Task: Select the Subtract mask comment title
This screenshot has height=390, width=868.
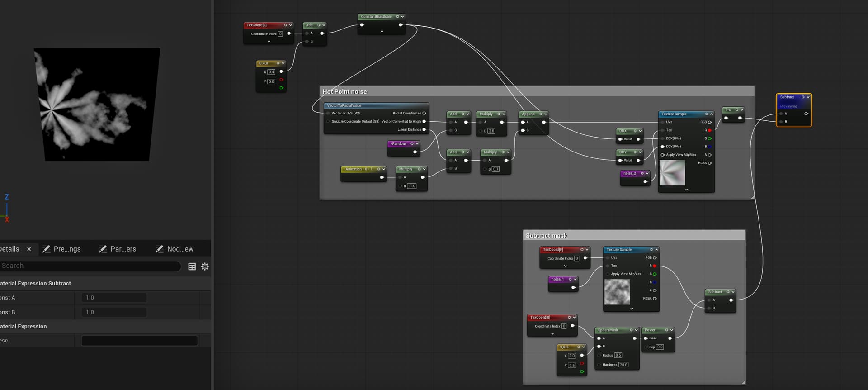Action: point(546,236)
